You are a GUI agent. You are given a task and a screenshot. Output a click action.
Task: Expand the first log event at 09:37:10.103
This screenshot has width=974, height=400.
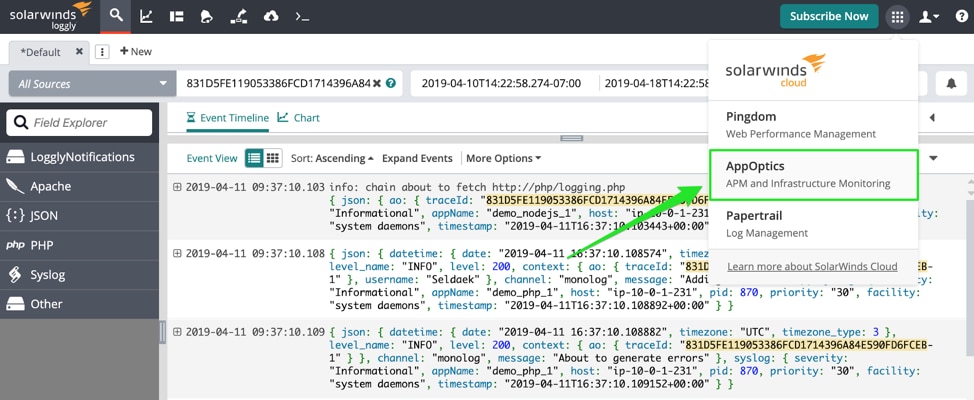177,187
